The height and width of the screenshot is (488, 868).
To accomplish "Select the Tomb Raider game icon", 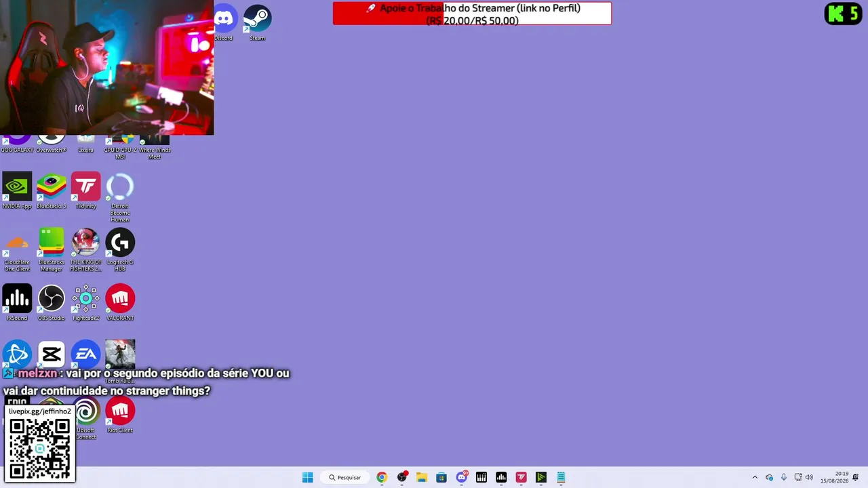I will click(120, 354).
